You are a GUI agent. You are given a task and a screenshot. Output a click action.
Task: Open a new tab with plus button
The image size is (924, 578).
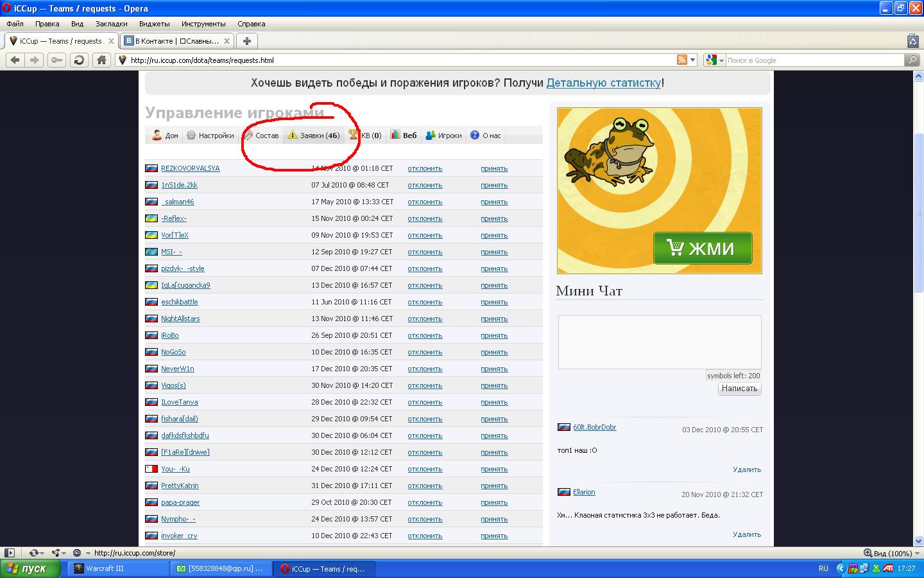pos(246,40)
